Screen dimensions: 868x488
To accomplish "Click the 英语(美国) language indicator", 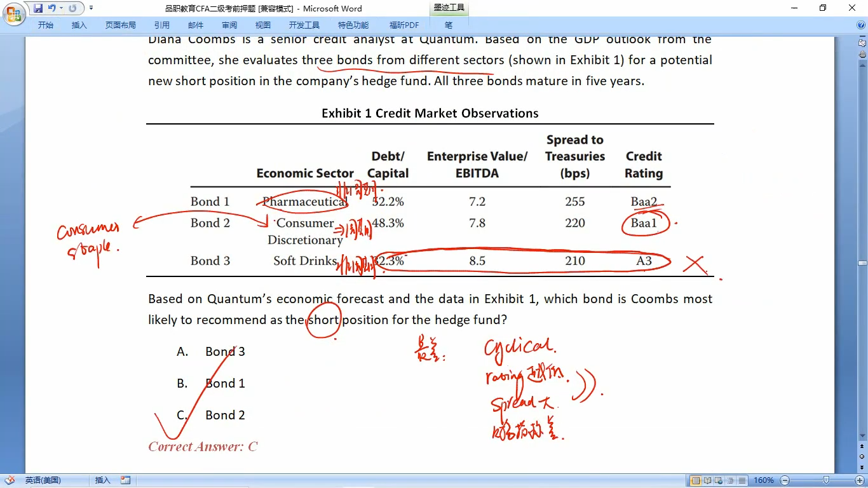I will pyautogui.click(x=43, y=480).
